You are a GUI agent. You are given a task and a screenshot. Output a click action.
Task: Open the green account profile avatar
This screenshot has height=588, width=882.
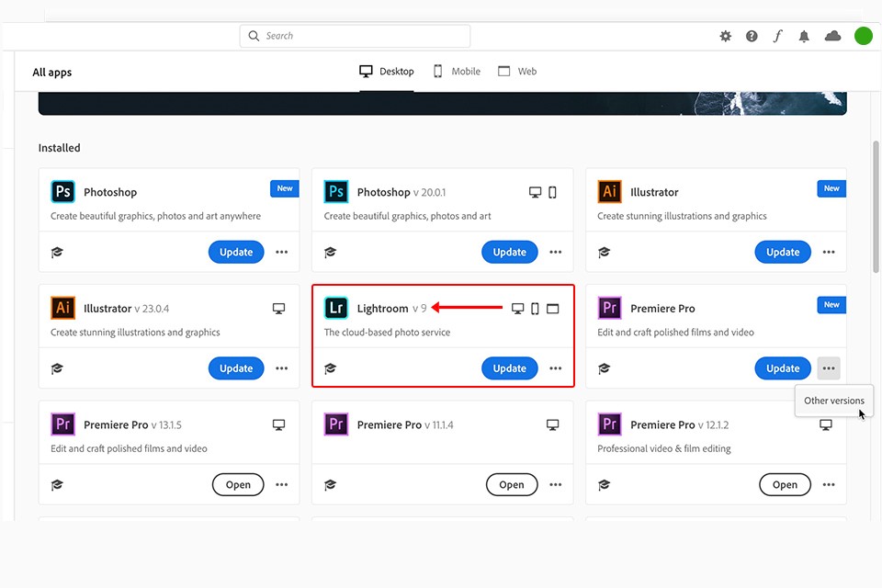(863, 36)
